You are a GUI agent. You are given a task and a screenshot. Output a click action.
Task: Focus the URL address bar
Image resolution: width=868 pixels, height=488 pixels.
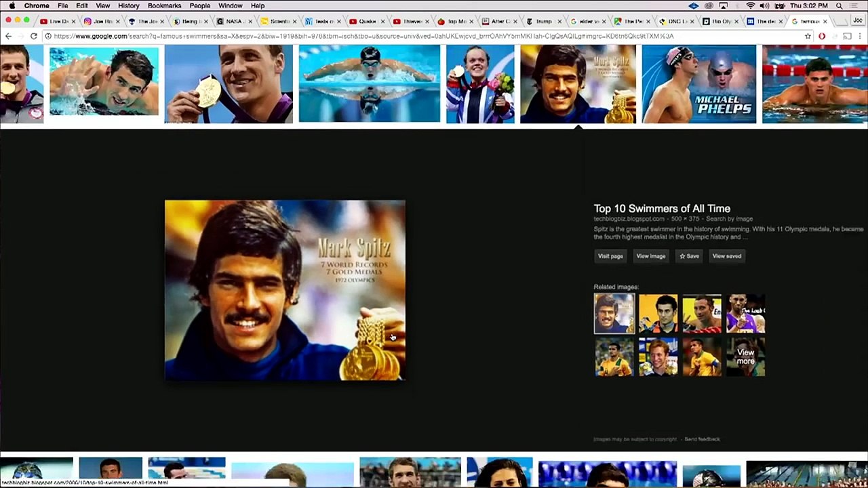[427, 36]
